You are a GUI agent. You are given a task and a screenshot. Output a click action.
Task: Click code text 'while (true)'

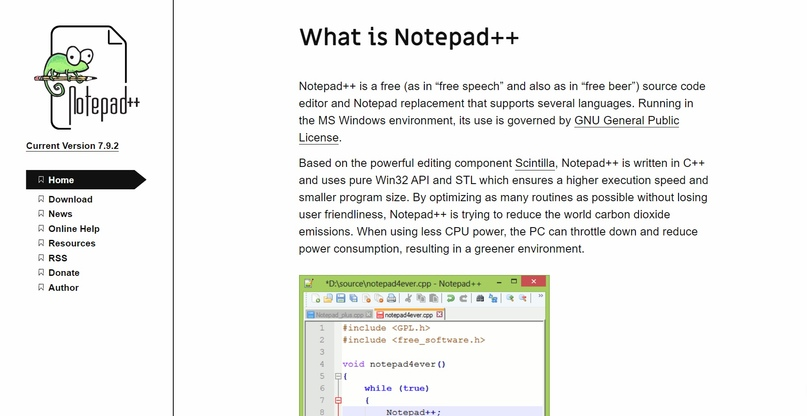pyautogui.click(x=397, y=388)
